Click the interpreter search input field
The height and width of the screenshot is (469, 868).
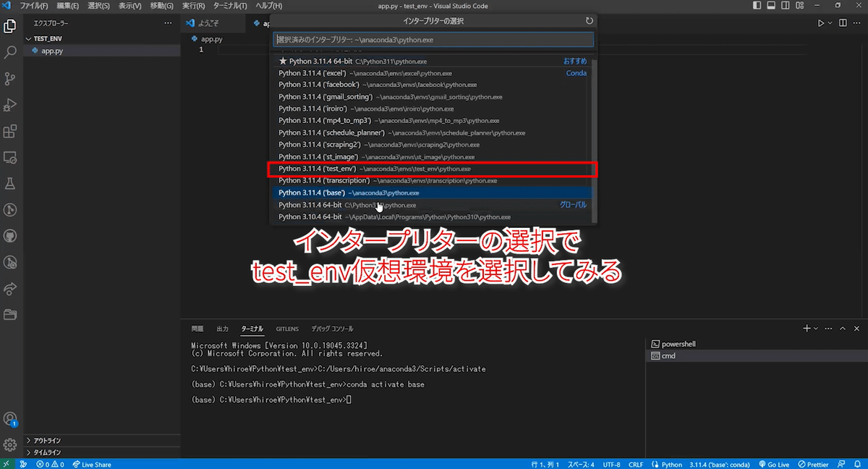tap(433, 40)
